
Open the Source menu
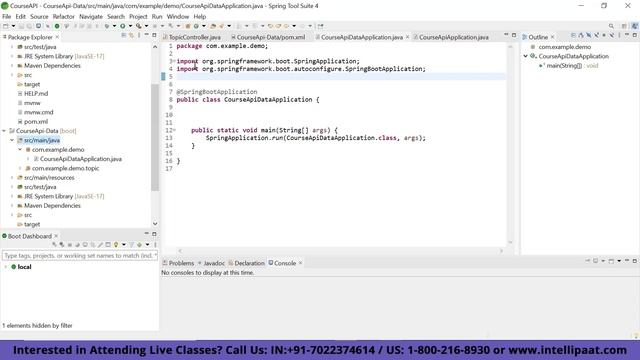[x=39, y=16]
